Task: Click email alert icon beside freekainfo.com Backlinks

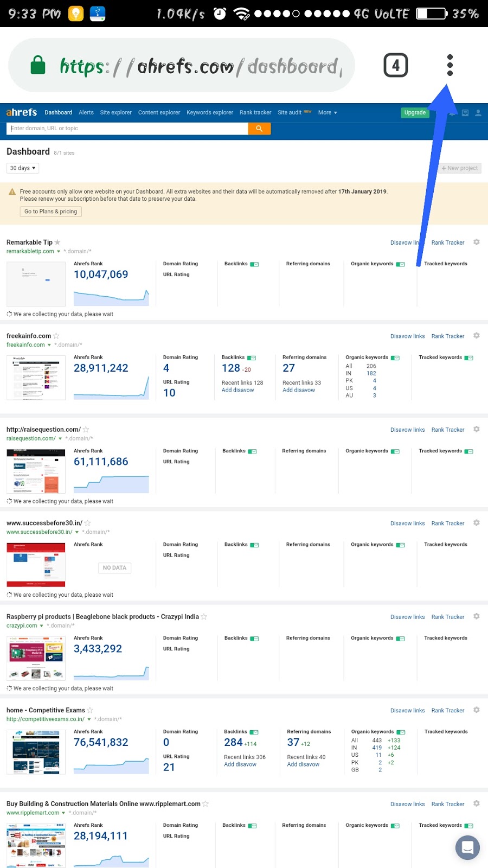Action: click(x=252, y=358)
